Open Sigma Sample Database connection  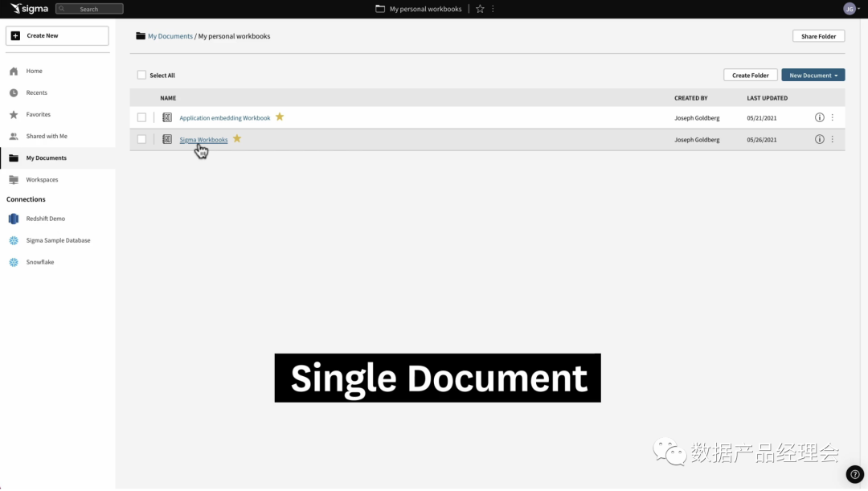(58, 240)
